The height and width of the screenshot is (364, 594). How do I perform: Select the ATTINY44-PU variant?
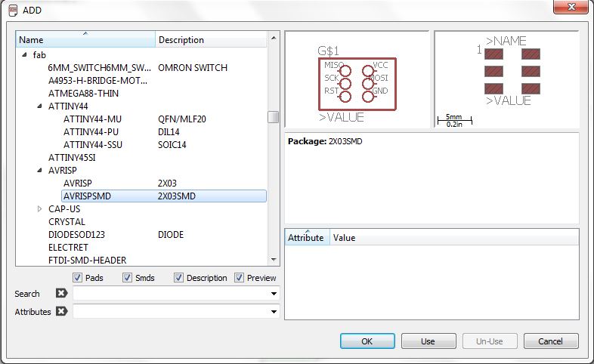91,132
